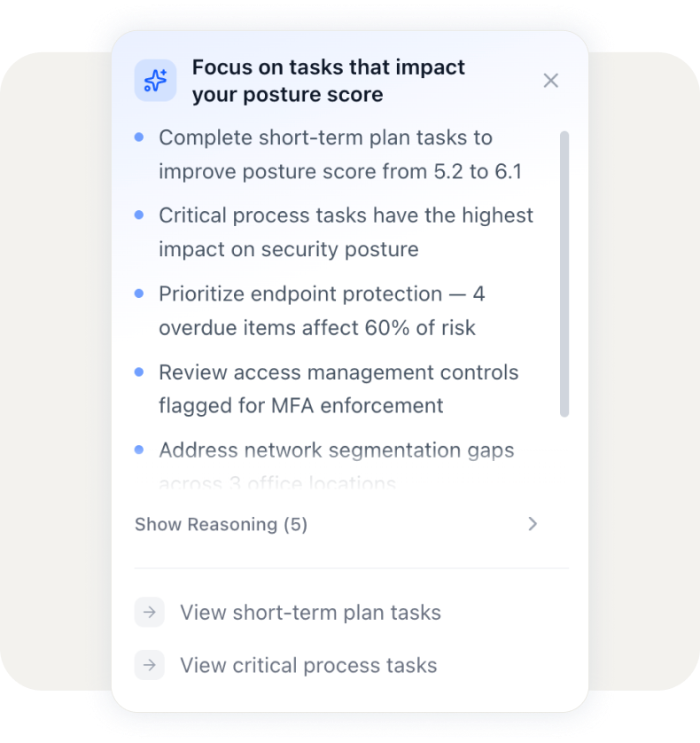Open 'View critical process tasks' link

click(x=308, y=665)
